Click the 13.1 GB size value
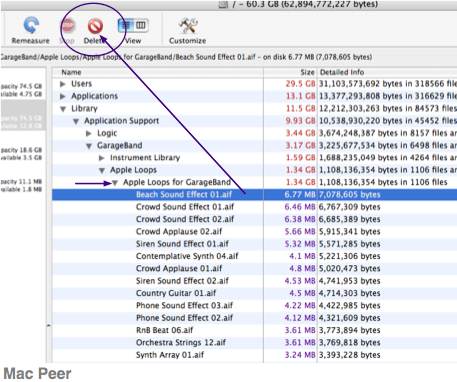Screen dimensions: 457x382 pyautogui.click(x=300, y=96)
